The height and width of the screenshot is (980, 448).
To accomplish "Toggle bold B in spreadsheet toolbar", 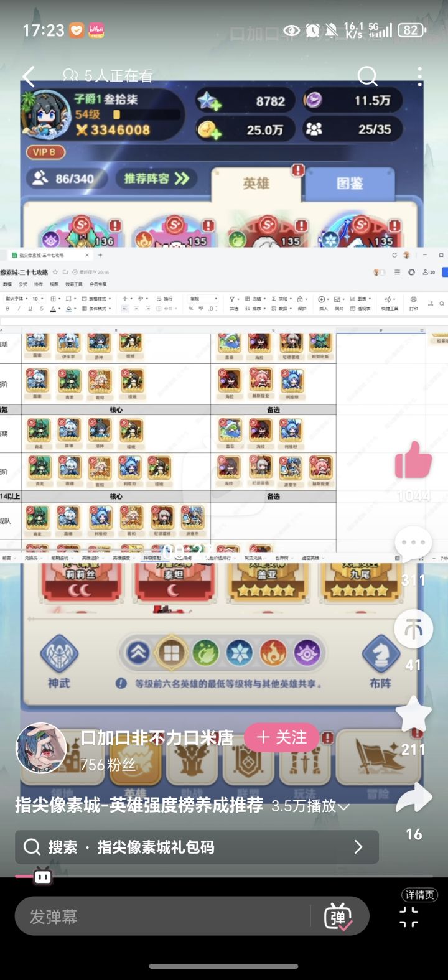I will coord(8,309).
